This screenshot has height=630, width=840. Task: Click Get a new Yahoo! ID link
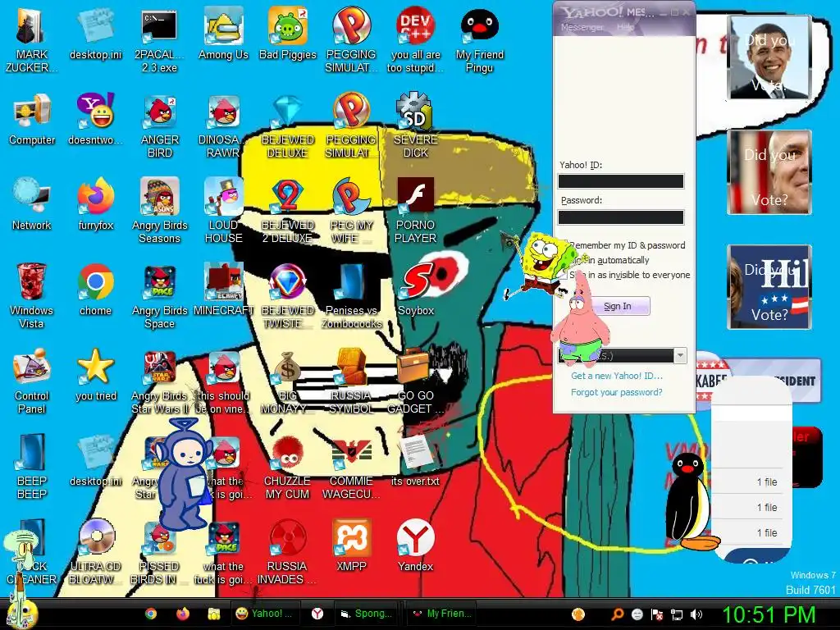click(617, 376)
